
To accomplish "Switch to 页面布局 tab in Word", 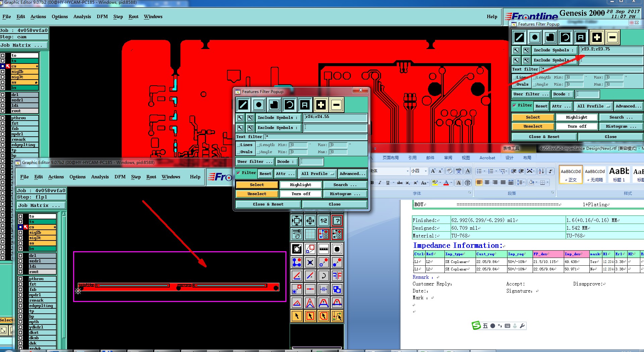I will [391, 158].
